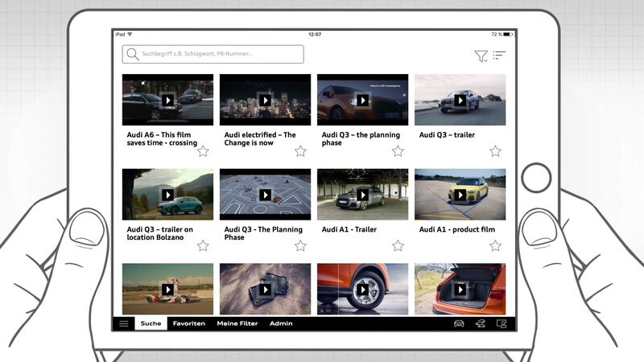Favorite Audi electrified video star
This screenshot has width=644, height=362.
pyautogui.click(x=300, y=151)
